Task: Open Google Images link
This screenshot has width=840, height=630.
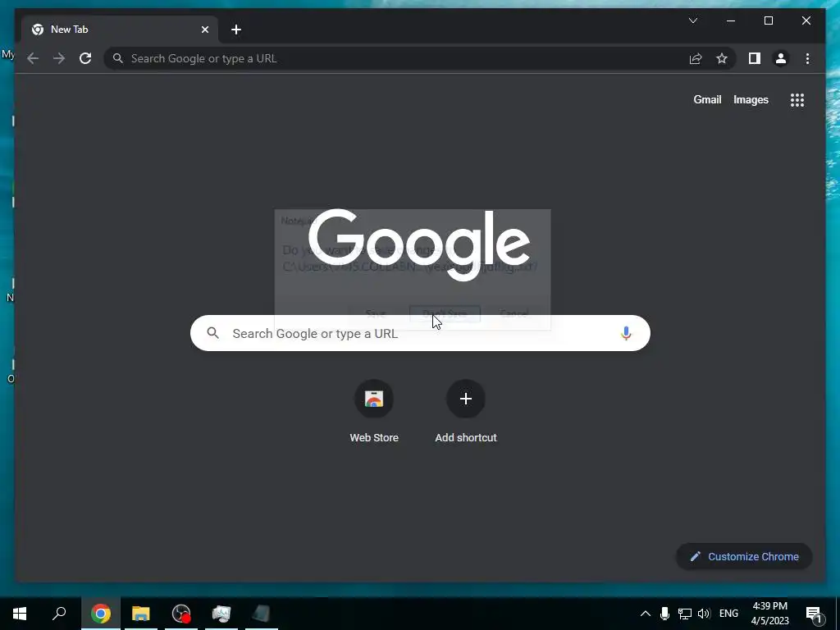Action: (x=751, y=99)
